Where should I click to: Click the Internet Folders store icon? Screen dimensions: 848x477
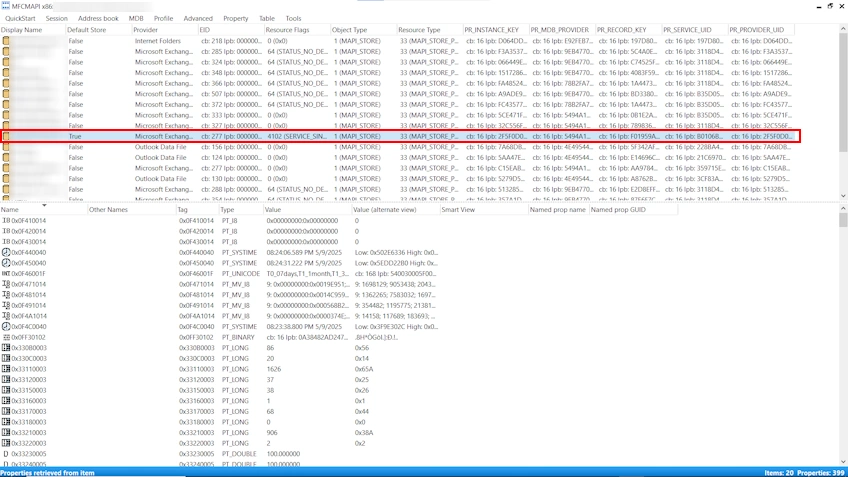7,40
